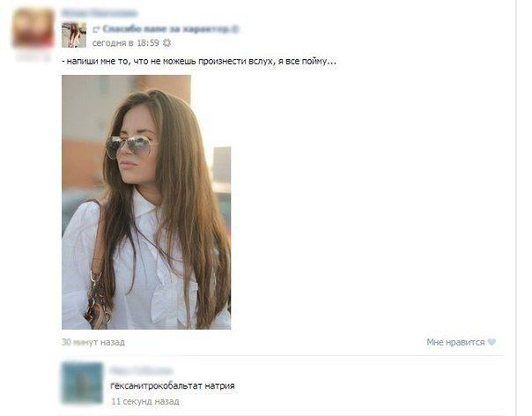The width and height of the screenshot is (532, 416).
Task: Click the repost arrow icon before the group name
Action: (x=96, y=30)
